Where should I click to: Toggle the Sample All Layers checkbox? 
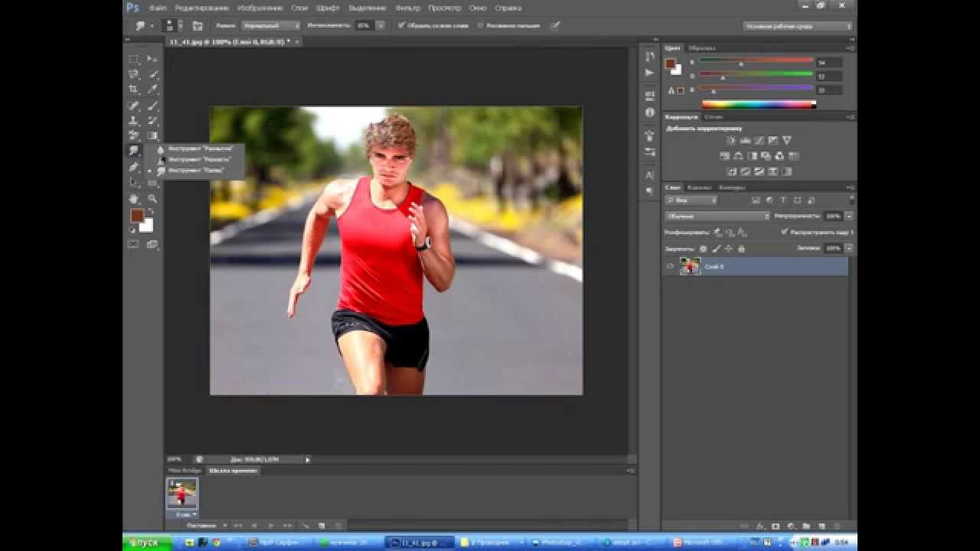point(401,25)
